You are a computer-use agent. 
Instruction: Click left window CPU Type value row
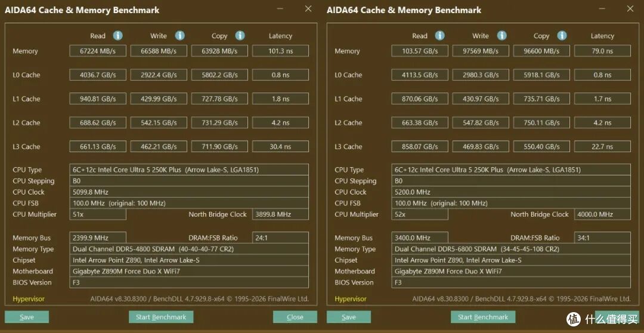pos(189,170)
